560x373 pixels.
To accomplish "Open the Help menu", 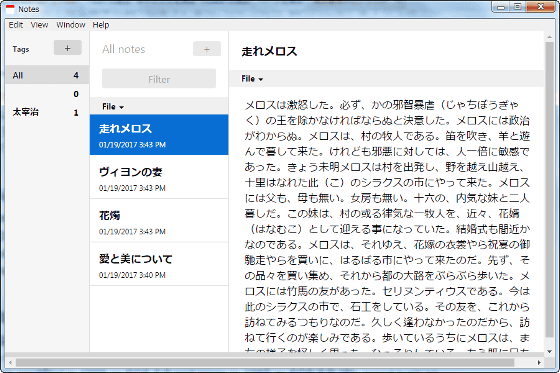I will 101,25.
